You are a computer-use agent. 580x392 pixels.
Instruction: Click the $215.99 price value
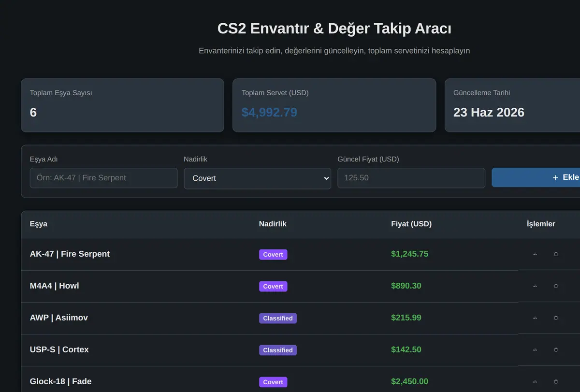[406, 318]
